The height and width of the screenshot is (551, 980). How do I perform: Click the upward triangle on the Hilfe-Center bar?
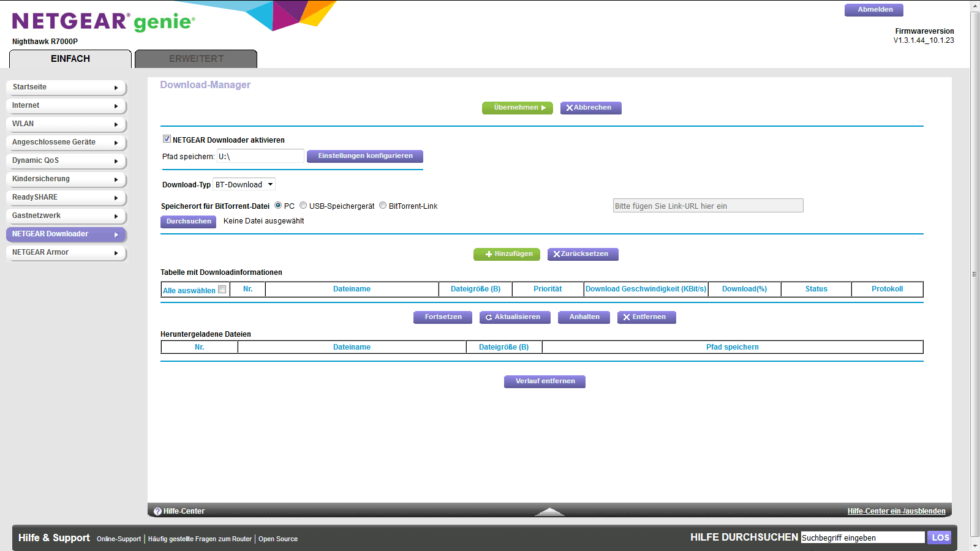[549, 512]
